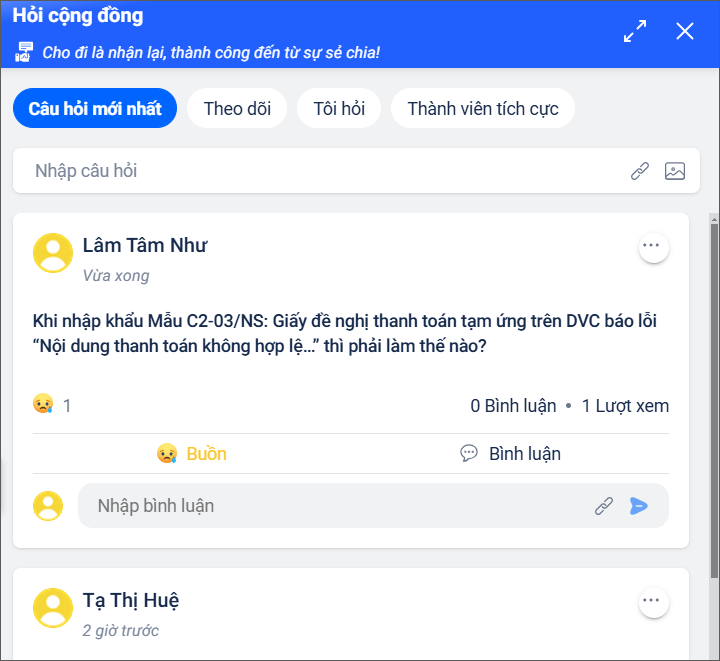Screen dimensions: 720x661
Task: Focus the Nhập câu hỏi input field
Action: click(x=321, y=171)
